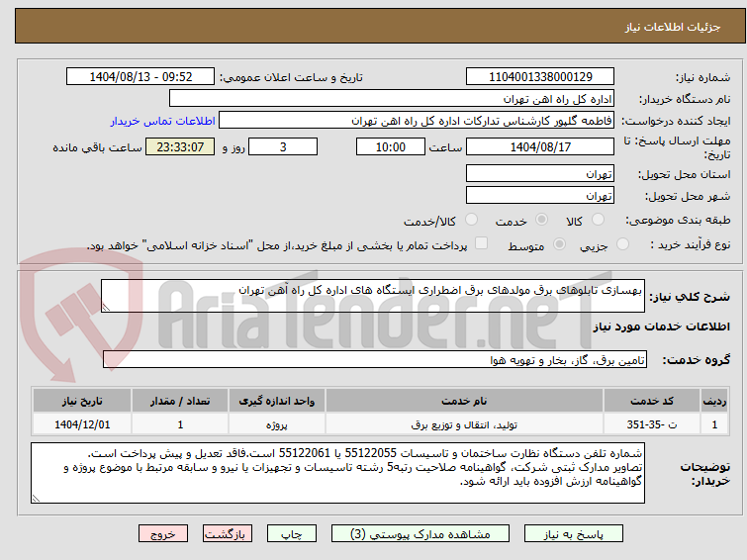Click the announcement date field 1404/08/13 - 09:52
The width and height of the screenshot is (747, 560).
click(x=140, y=77)
